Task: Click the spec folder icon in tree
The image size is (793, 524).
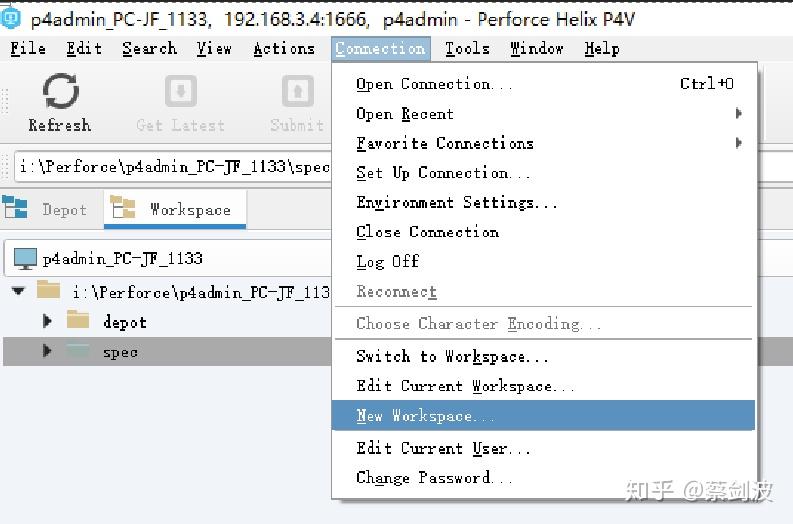Action: [x=78, y=351]
